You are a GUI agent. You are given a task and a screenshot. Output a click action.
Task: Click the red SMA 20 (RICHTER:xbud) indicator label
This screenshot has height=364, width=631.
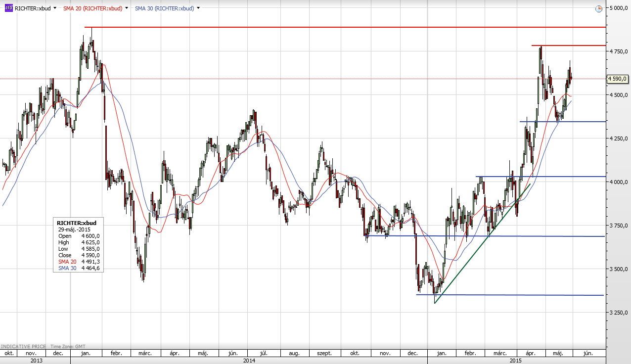(93, 8)
